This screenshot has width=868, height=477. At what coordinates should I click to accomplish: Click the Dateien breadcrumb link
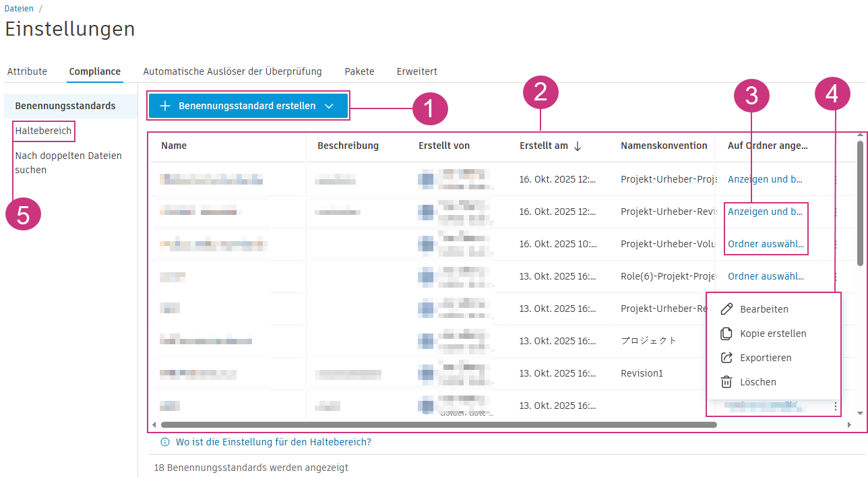pyautogui.click(x=19, y=9)
